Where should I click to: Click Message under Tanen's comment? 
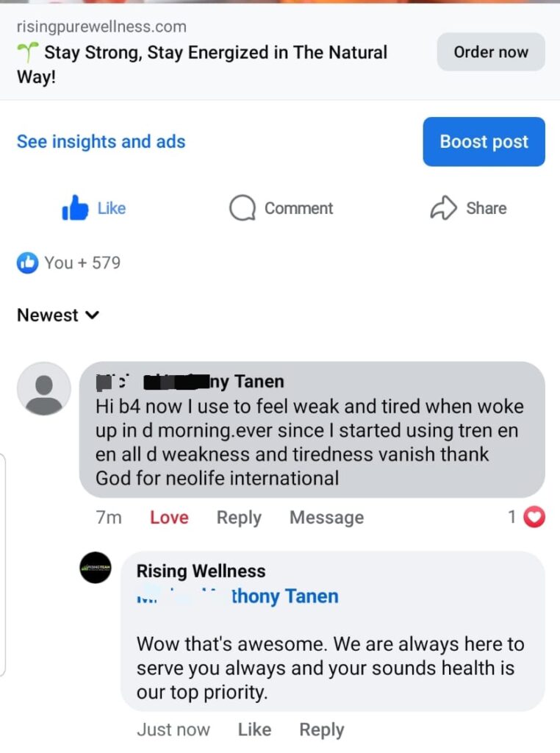(x=326, y=518)
